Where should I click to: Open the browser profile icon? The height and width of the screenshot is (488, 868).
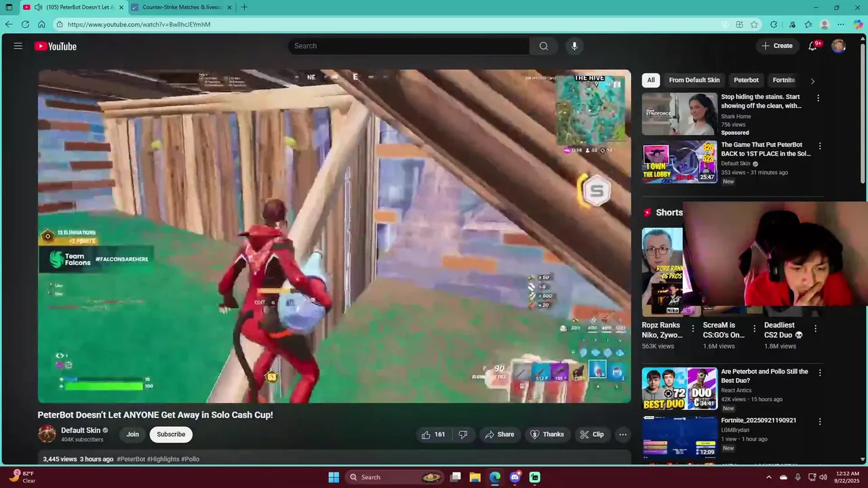[825, 24]
